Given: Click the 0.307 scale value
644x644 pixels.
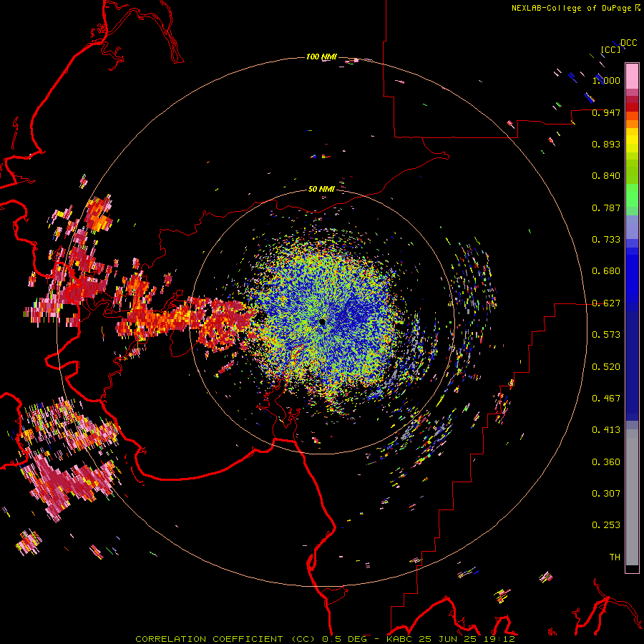Looking at the screenshot, I should (x=606, y=493).
